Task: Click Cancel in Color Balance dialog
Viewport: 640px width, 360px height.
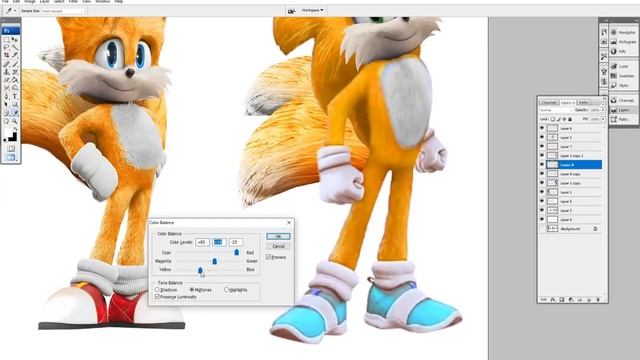Action: (278, 246)
